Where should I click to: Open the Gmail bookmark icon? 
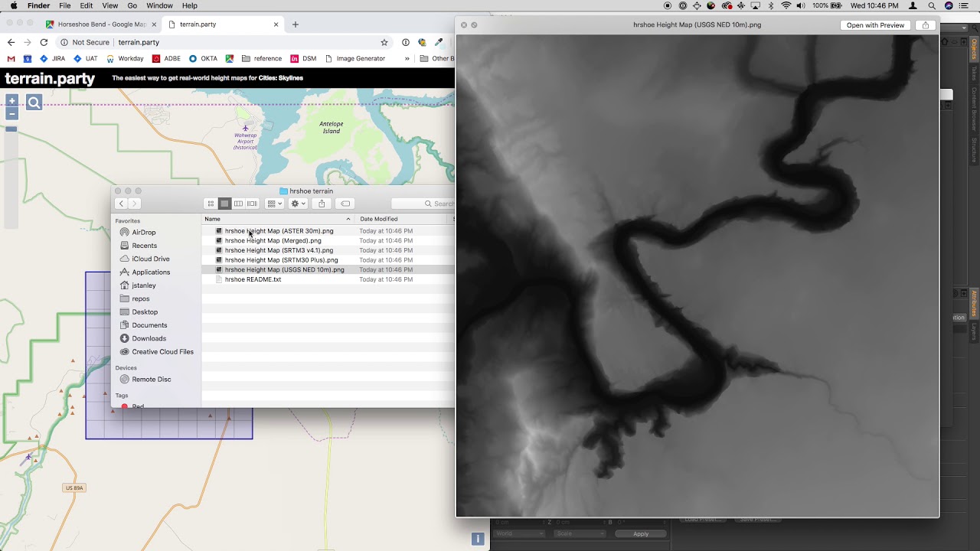coord(11,58)
